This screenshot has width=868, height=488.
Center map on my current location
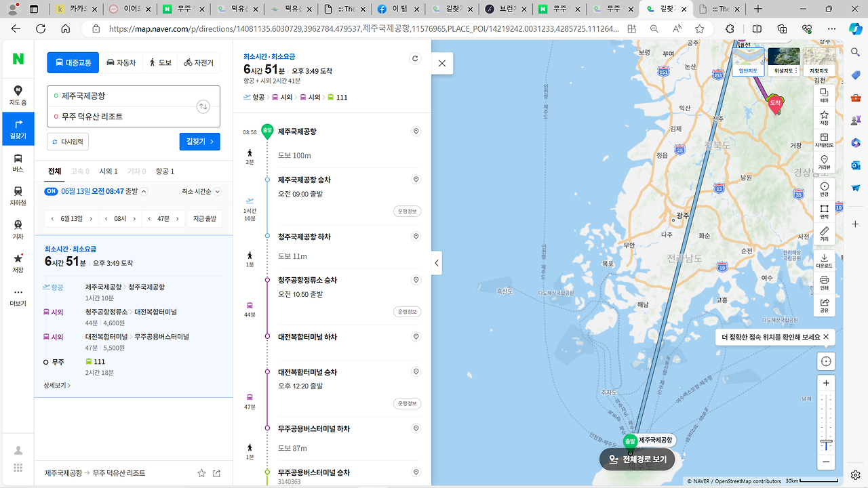coord(826,361)
